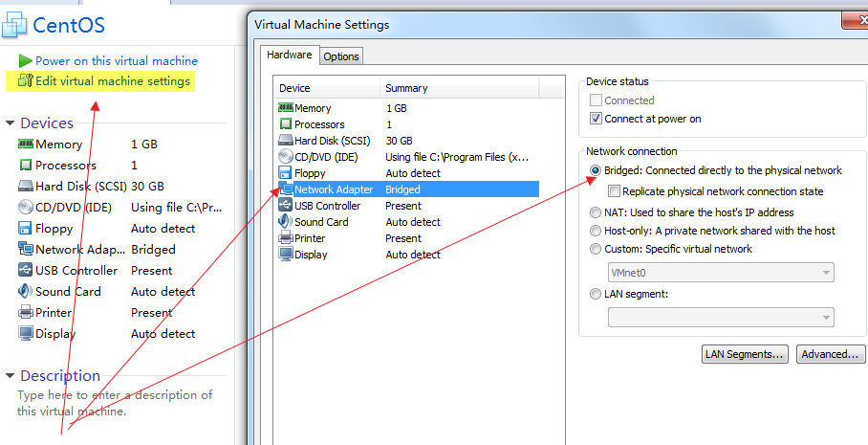Click '30 GB' value in Devices sidebar

(147, 187)
